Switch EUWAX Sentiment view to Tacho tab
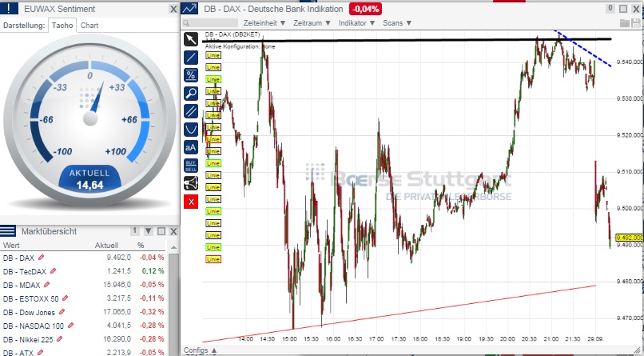Image resolution: width=644 pixels, height=356 pixels. tap(62, 25)
